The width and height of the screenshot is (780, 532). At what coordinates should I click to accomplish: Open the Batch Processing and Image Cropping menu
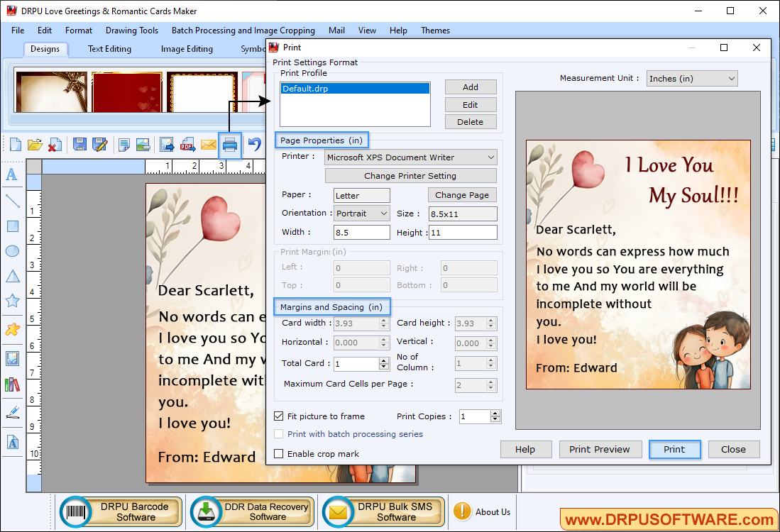243,31
